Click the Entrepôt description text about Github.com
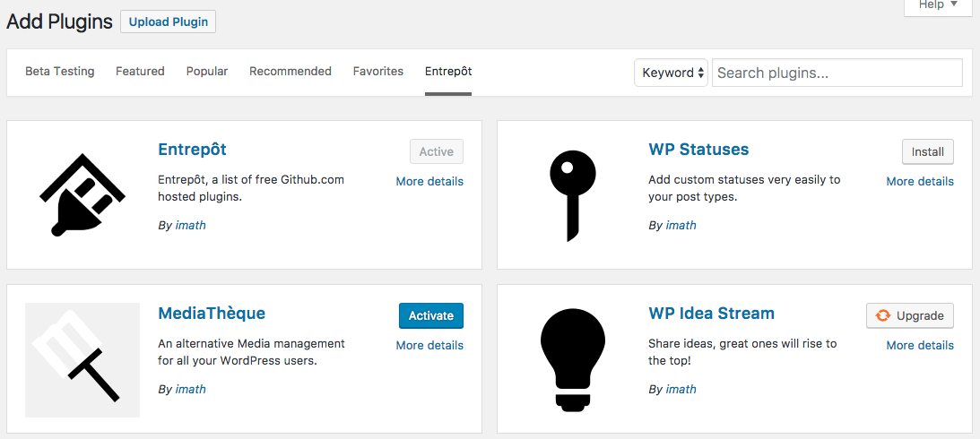980x439 pixels. click(x=251, y=188)
